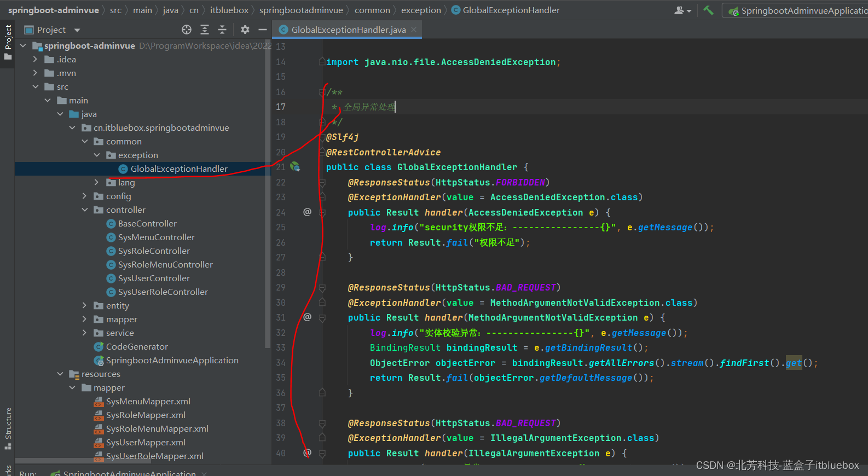Build the project with the hammer icon
The height and width of the screenshot is (476, 868).
709,10
